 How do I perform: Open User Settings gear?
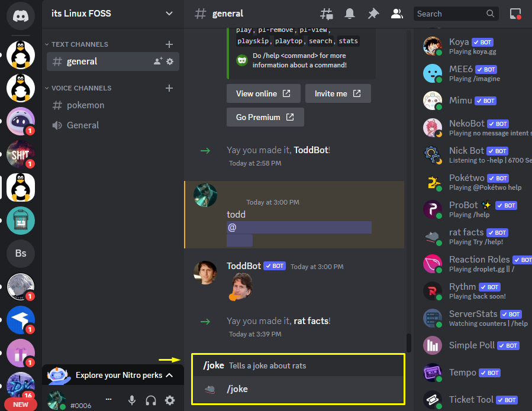[170, 400]
